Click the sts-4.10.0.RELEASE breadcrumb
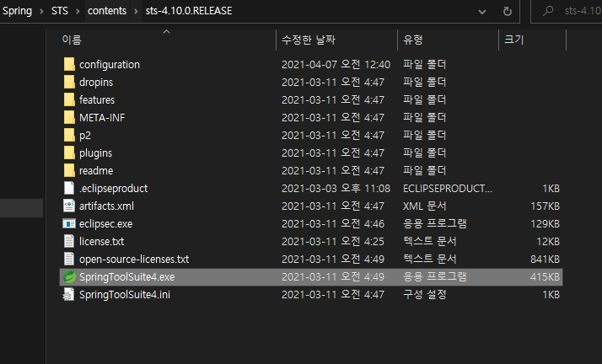 [189, 11]
